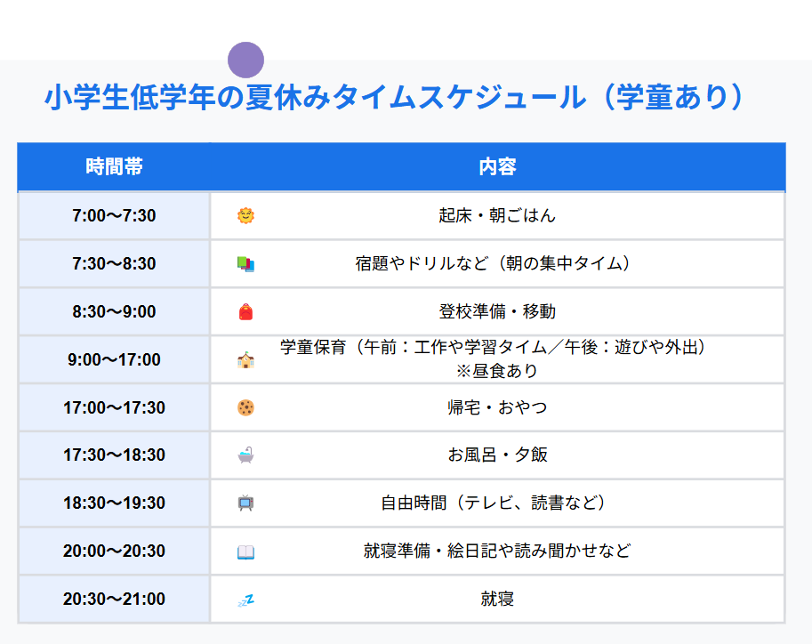Click the sleeping zzz emoji icon
This screenshot has width=812, height=644.
point(245,600)
